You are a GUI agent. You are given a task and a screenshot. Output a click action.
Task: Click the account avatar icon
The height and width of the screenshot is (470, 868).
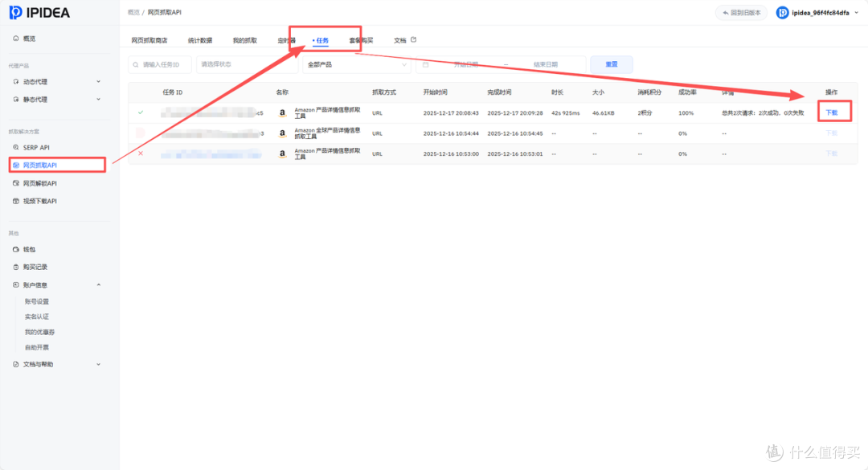[x=782, y=13]
